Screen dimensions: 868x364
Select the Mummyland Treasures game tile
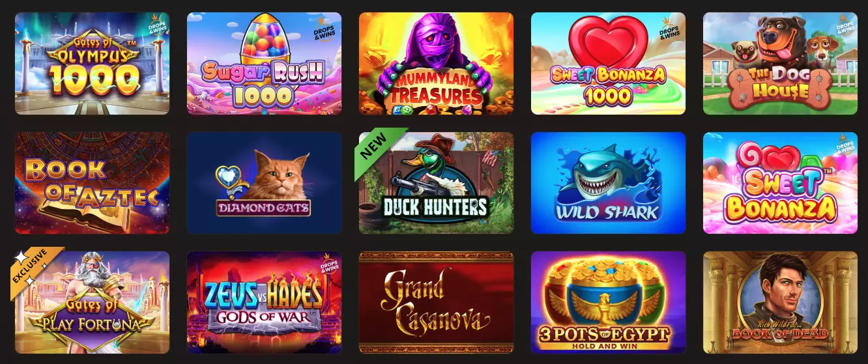tap(436, 63)
